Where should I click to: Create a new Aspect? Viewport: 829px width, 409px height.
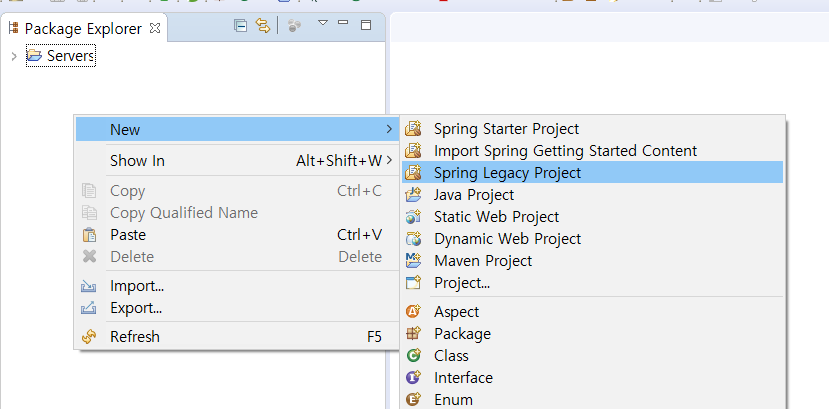click(592, 312)
